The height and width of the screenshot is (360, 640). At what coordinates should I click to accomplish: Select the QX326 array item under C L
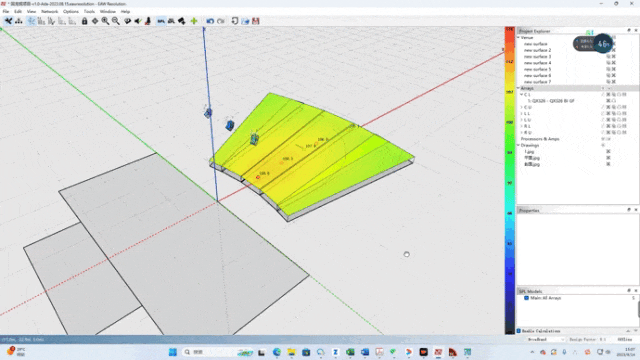(x=551, y=101)
